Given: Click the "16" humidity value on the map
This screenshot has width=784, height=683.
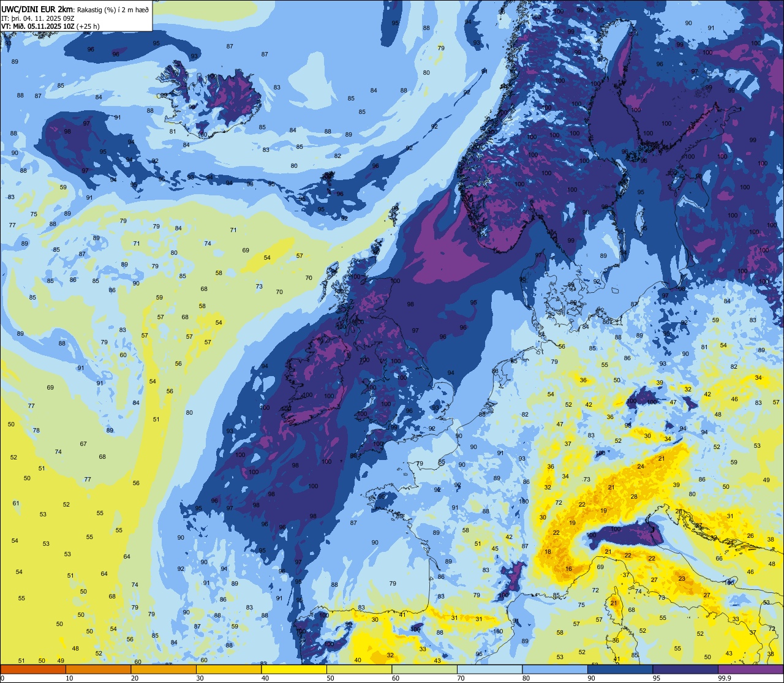Looking at the screenshot, I should point(568,569).
